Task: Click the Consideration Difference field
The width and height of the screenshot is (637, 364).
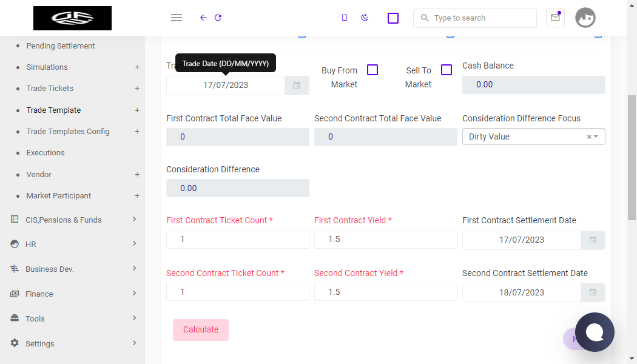Action: coord(238,188)
